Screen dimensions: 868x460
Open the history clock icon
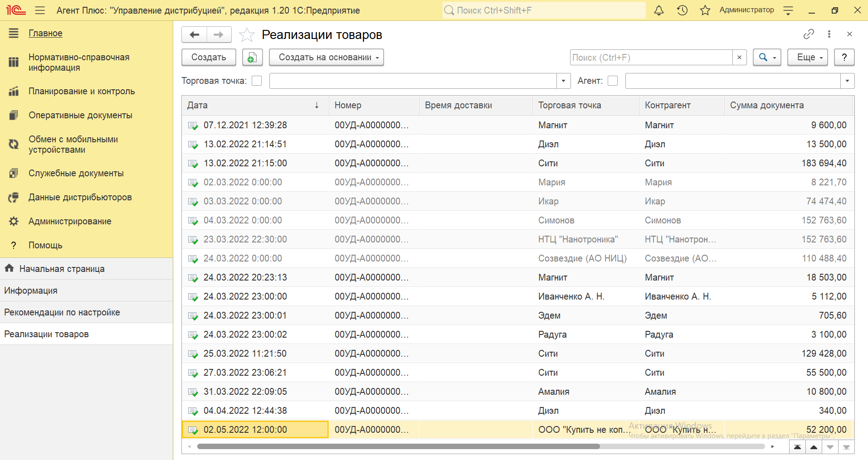pyautogui.click(x=682, y=10)
